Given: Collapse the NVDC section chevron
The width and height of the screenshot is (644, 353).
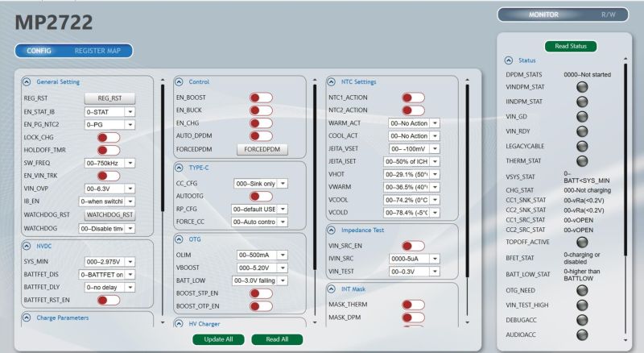Looking at the screenshot, I should click(27, 246).
